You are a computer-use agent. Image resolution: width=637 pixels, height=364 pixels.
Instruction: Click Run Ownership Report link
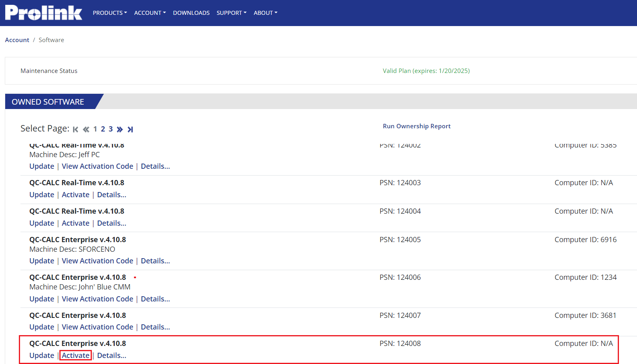point(416,126)
